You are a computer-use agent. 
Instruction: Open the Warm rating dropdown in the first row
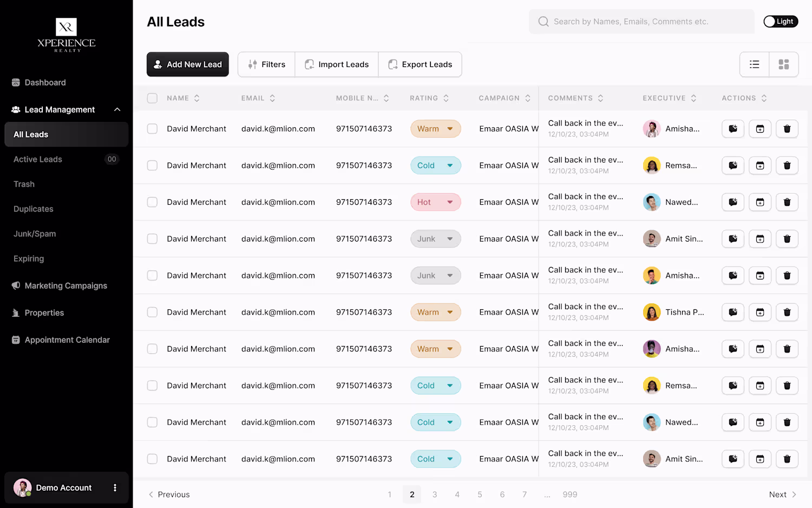436,129
